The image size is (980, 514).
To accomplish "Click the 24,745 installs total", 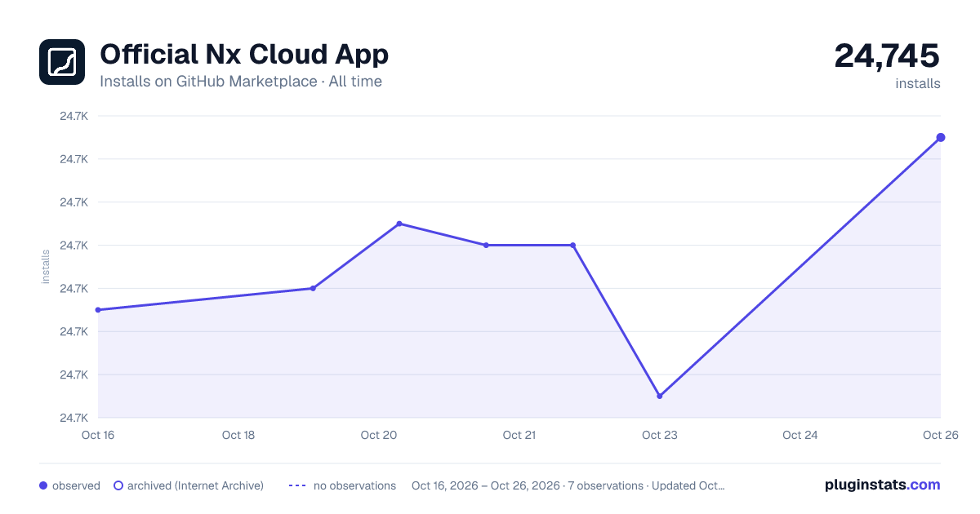I will (x=887, y=55).
